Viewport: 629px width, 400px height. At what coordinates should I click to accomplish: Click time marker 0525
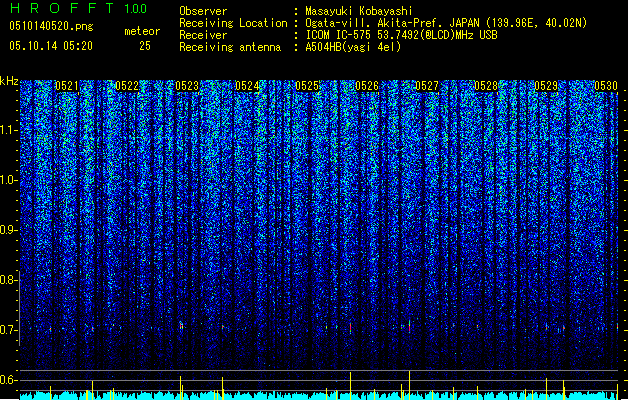click(x=307, y=86)
